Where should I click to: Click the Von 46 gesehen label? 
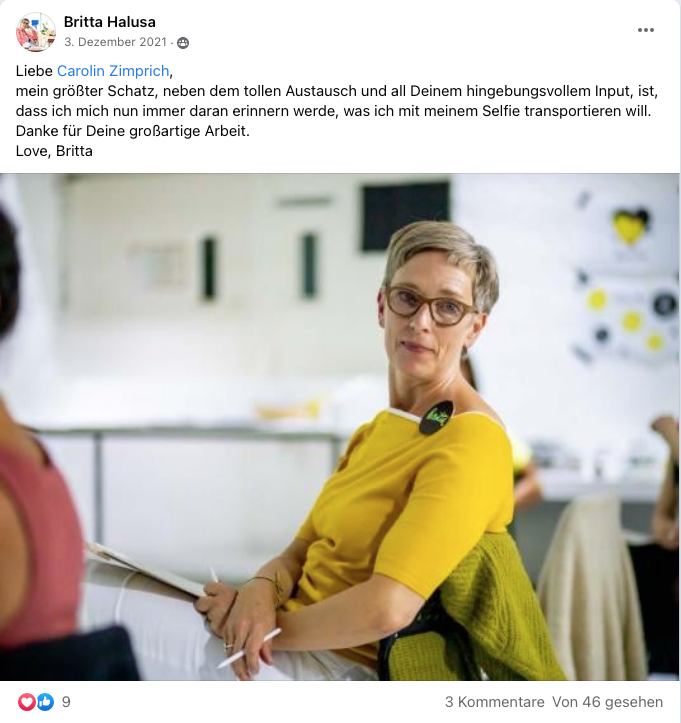(x=607, y=702)
